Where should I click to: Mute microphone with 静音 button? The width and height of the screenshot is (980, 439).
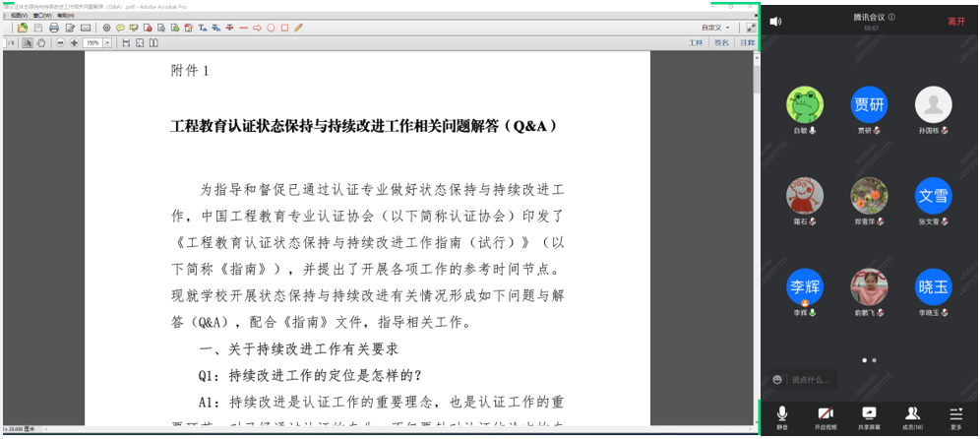pyautogui.click(x=782, y=417)
